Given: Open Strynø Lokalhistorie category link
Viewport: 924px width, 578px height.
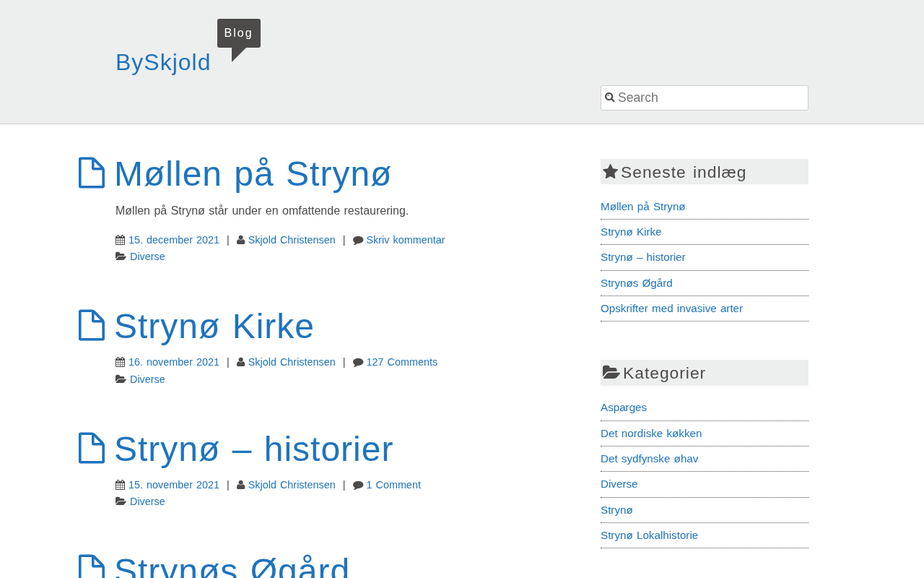Looking at the screenshot, I should pyautogui.click(x=649, y=535).
